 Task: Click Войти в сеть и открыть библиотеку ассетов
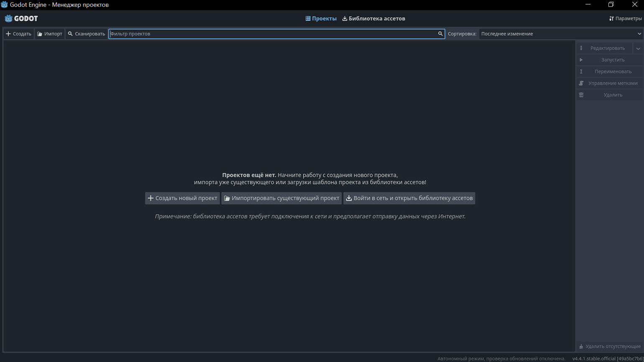pyautogui.click(x=409, y=198)
